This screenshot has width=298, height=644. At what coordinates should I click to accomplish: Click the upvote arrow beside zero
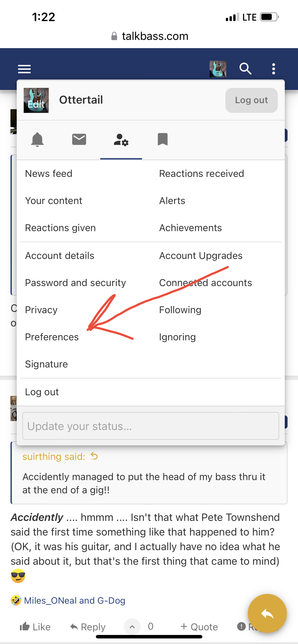coord(132,627)
